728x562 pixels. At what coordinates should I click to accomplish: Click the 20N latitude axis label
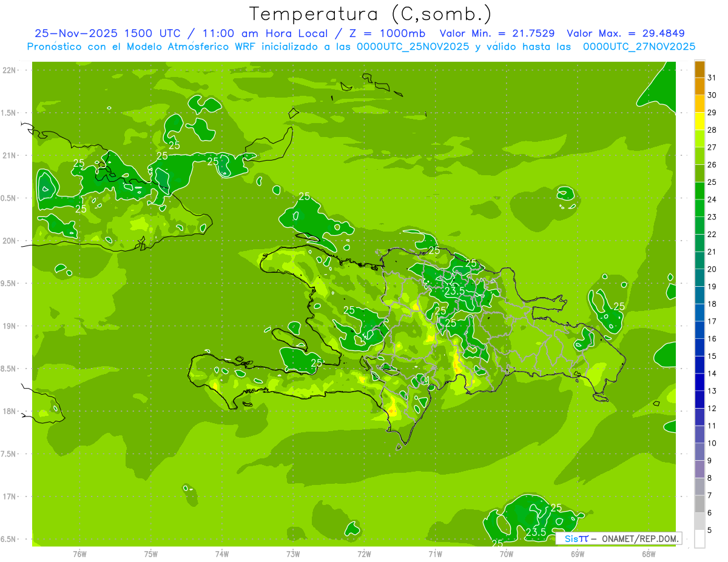[x=9, y=241]
